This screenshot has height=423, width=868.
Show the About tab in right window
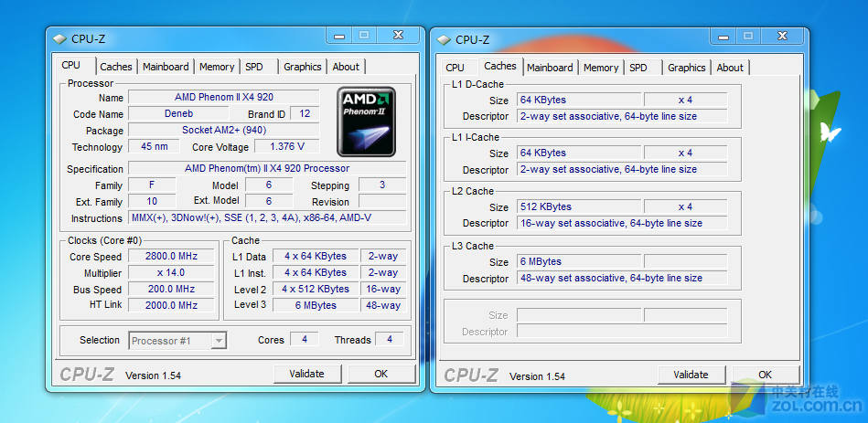click(730, 68)
